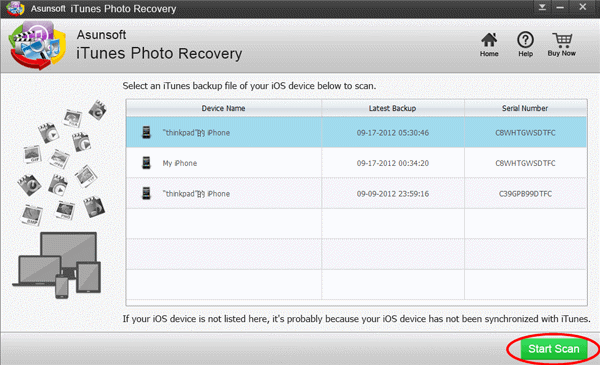
Task: Click the Buy Now label text
Action: (561, 53)
